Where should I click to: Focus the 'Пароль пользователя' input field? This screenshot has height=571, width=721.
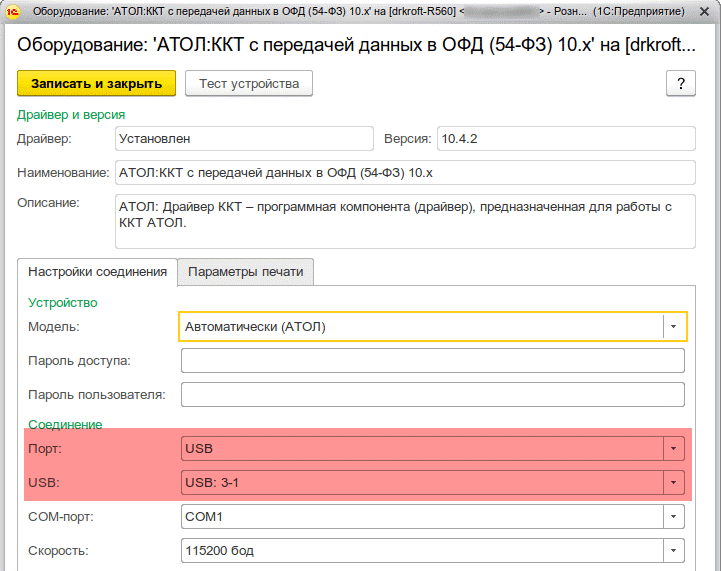(x=432, y=395)
